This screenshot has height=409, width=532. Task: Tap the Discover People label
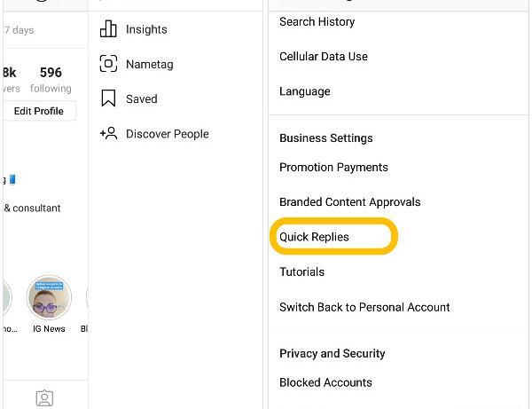click(168, 134)
